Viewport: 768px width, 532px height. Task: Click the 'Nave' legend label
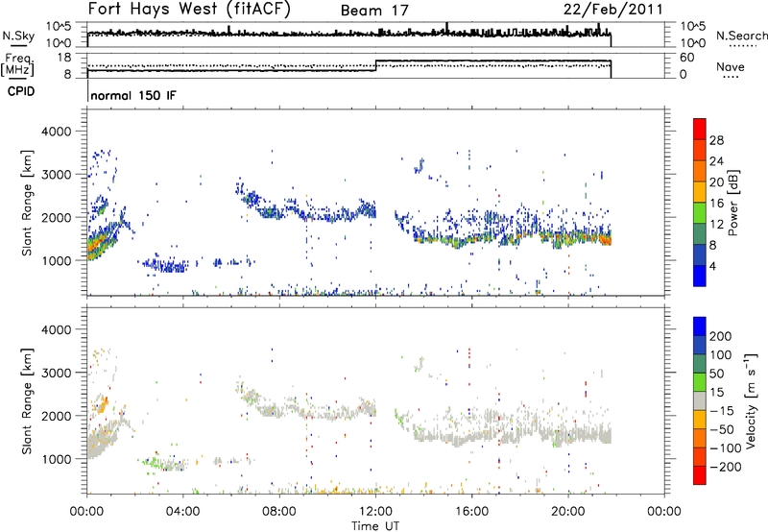coord(731,66)
